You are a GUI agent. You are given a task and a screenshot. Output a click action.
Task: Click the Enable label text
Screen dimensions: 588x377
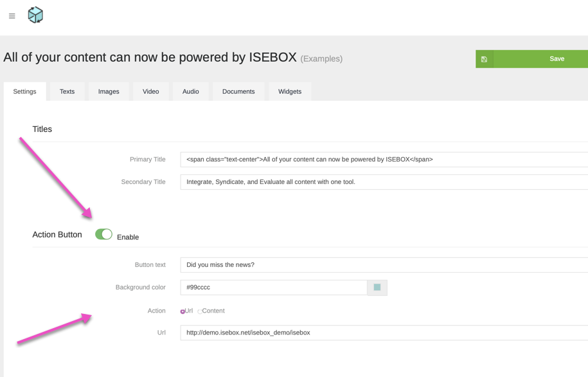128,237
